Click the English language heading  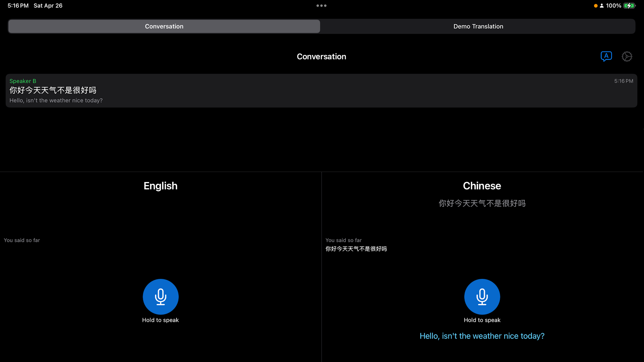coord(160,186)
